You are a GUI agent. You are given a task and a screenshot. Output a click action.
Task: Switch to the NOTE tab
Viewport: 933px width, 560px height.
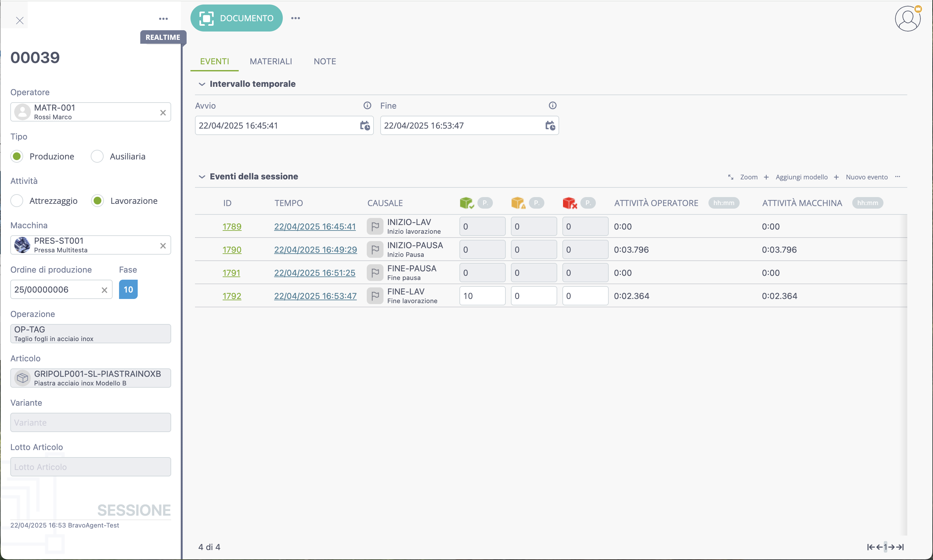coord(325,61)
